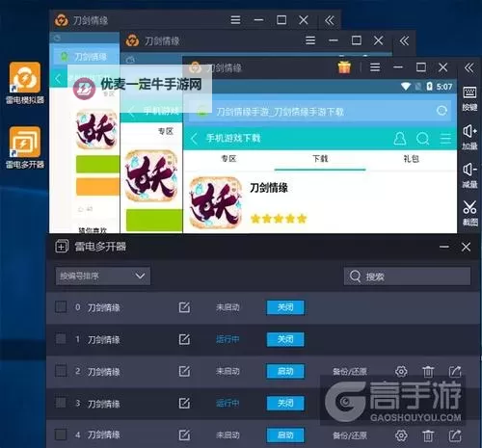Image resolution: width=482 pixels, height=448 pixels.
Task: Click the 搜索 search field in 雷电多开器
Action: [408, 277]
